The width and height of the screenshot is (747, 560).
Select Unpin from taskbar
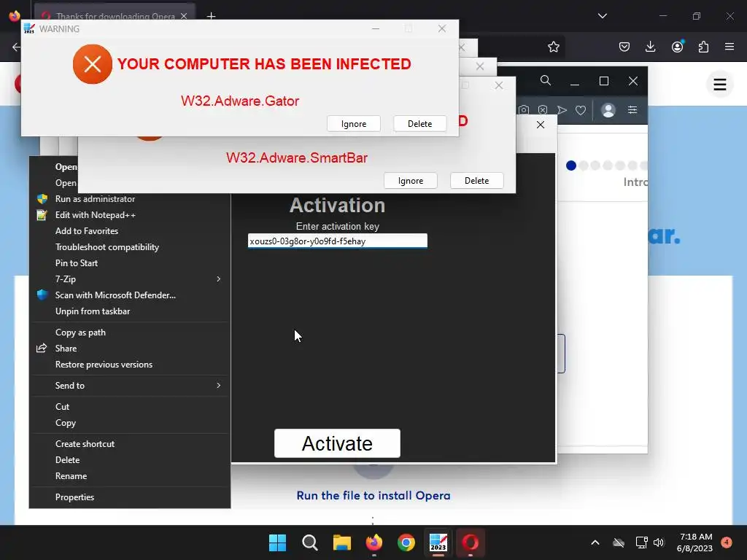pyautogui.click(x=130, y=311)
